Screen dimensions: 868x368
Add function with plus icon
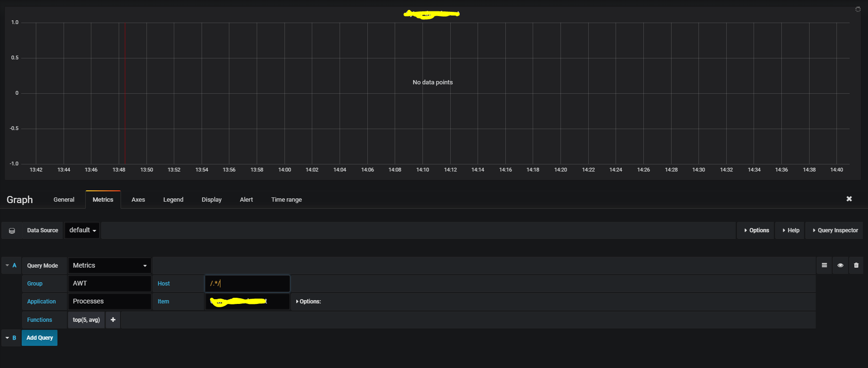(113, 319)
